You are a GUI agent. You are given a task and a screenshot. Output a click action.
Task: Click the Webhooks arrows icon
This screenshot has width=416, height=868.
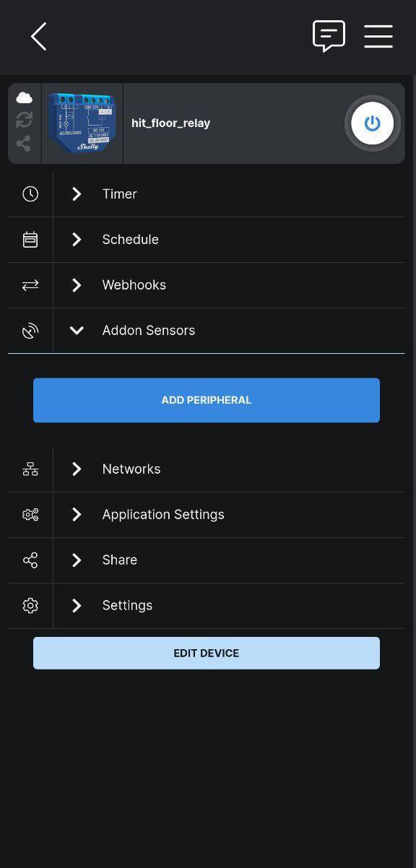point(30,285)
